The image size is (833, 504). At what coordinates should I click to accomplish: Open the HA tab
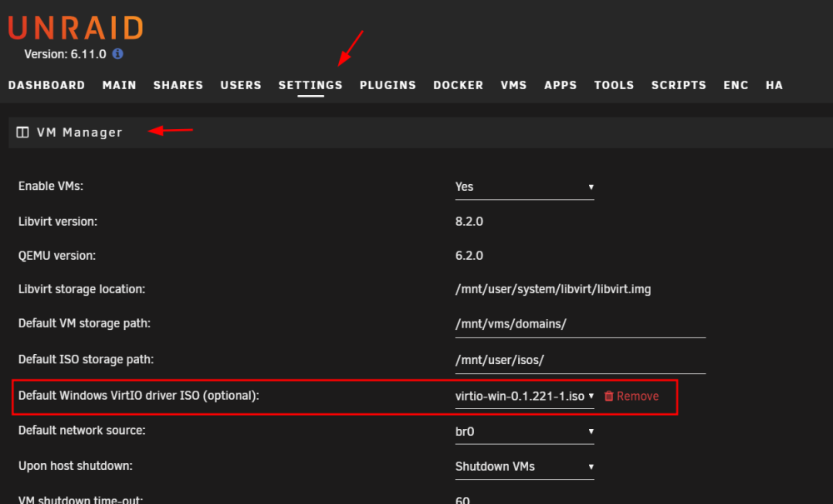click(x=775, y=85)
